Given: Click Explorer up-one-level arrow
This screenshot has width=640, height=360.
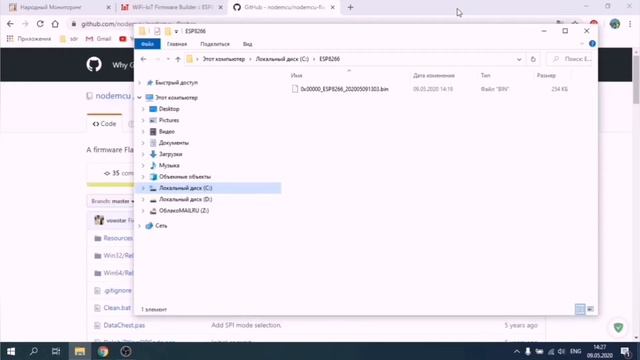Looking at the screenshot, I should tap(178, 59).
